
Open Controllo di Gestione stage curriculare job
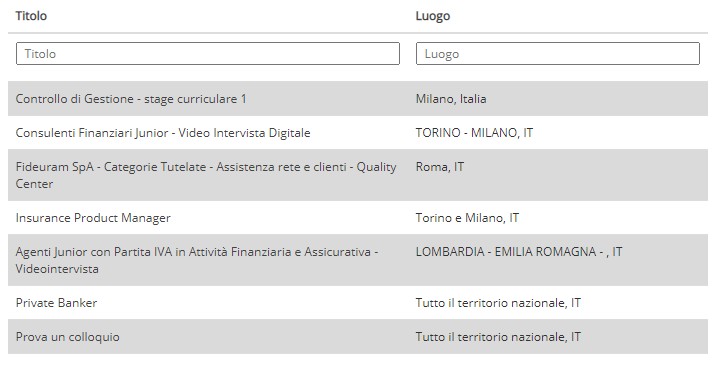[x=131, y=99]
